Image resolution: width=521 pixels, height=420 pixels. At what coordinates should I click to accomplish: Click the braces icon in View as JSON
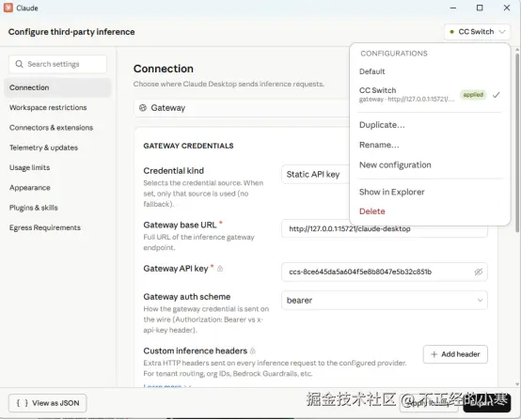click(23, 403)
